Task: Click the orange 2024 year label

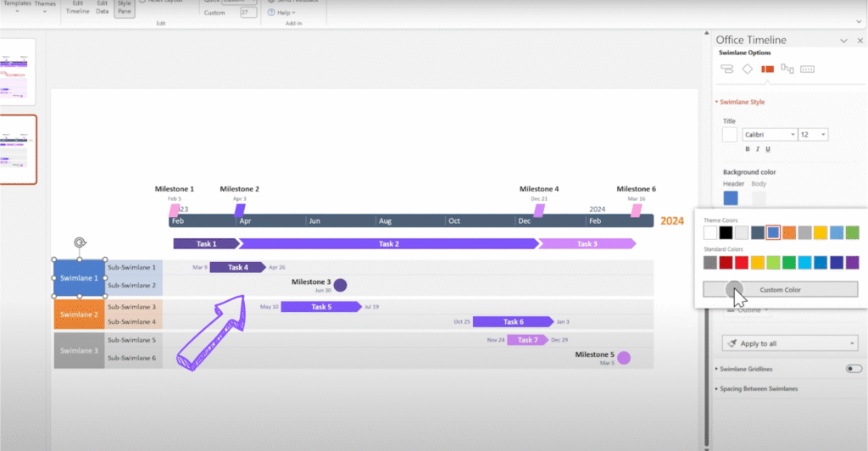Action: (x=671, y=220)
